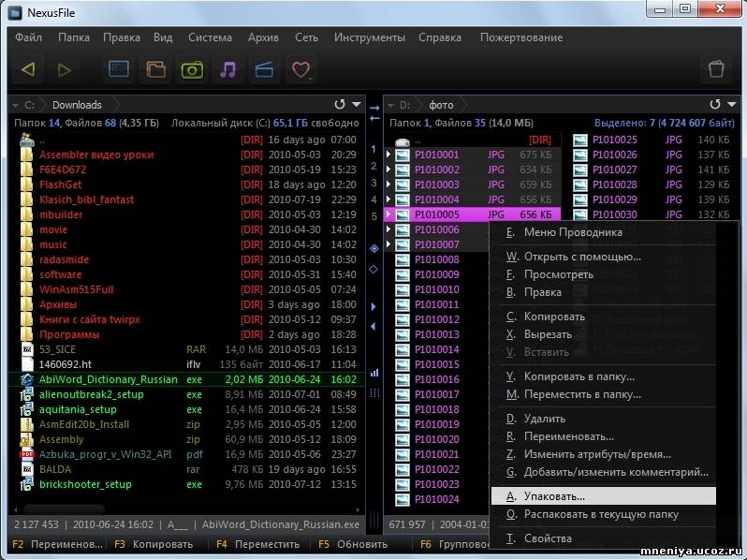
Task: Select the music folder row
Action: pos(188,244)
